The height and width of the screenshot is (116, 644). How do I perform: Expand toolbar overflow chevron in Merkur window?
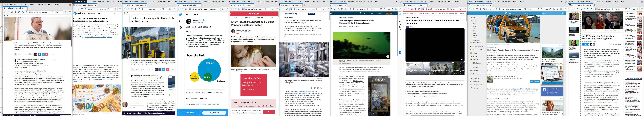pyautogui.click(x=115, y=9)
